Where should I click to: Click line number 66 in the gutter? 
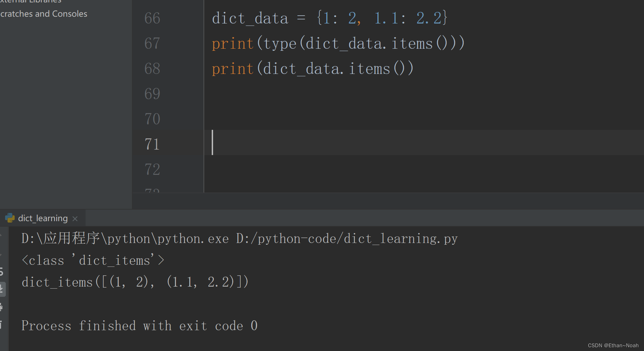pos(152,18)
